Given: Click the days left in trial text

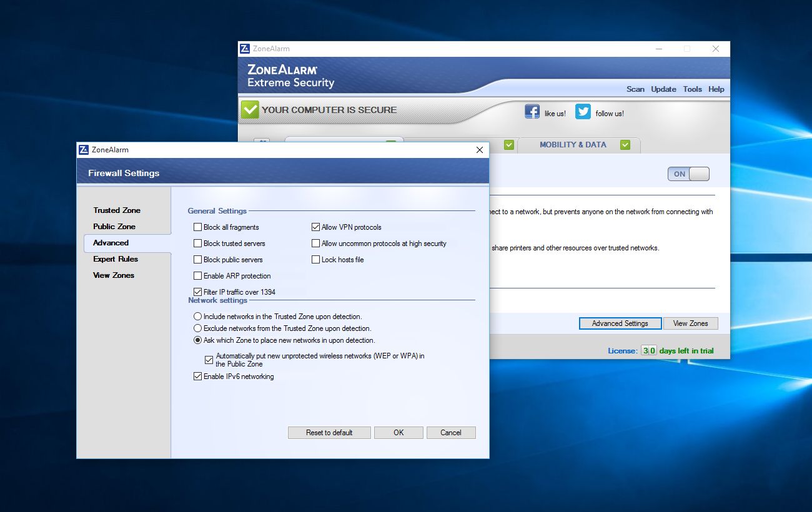Looking at the screenshot, I should click(686, 351).
